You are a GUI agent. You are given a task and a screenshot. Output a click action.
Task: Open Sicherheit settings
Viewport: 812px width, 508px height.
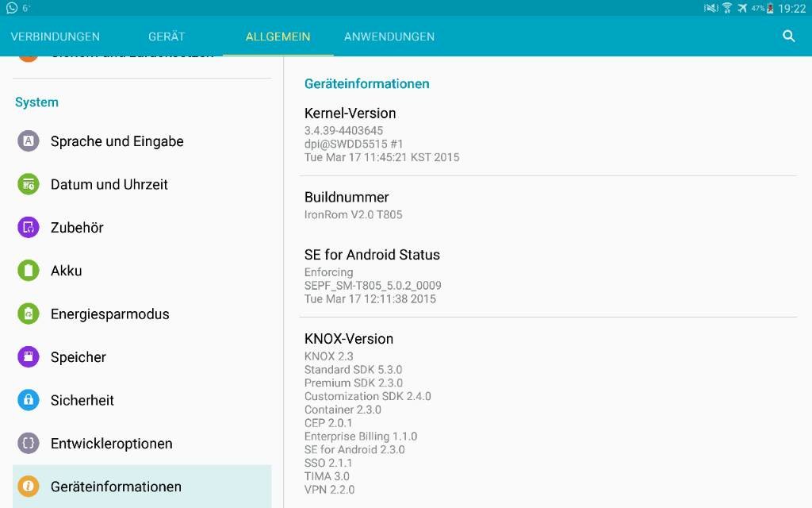[142, 400]
